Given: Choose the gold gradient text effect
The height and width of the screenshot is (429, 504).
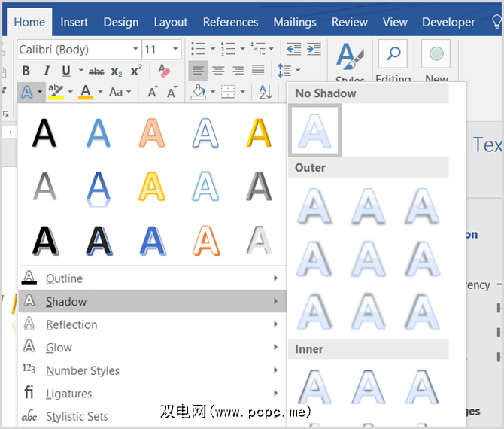Looking at the screenshot, I should tap(259, 132).
